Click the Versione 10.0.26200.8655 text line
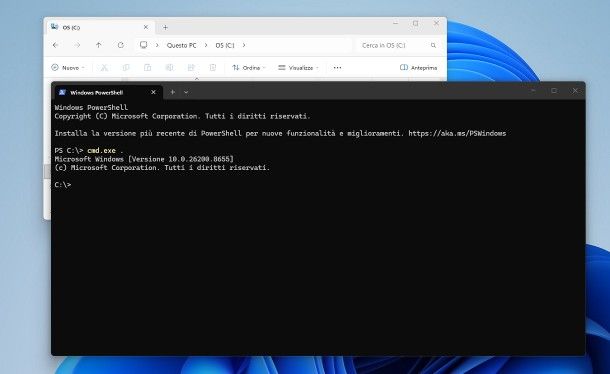 [144, 159]
